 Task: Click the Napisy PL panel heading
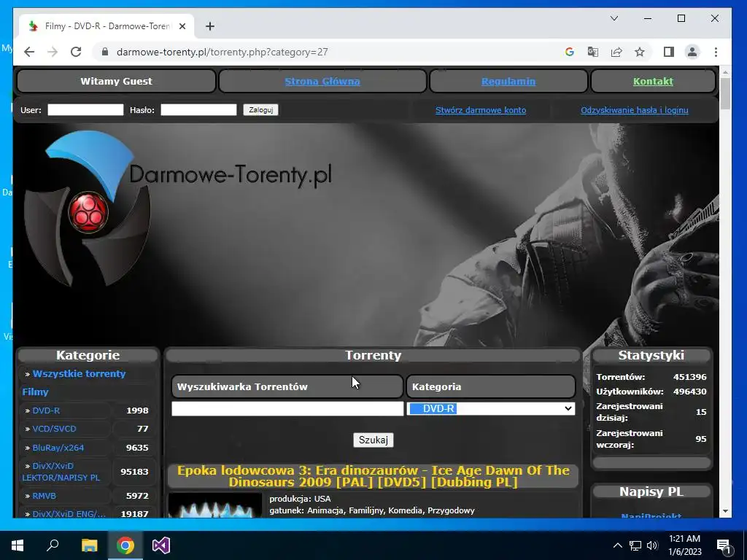point(651,492)
